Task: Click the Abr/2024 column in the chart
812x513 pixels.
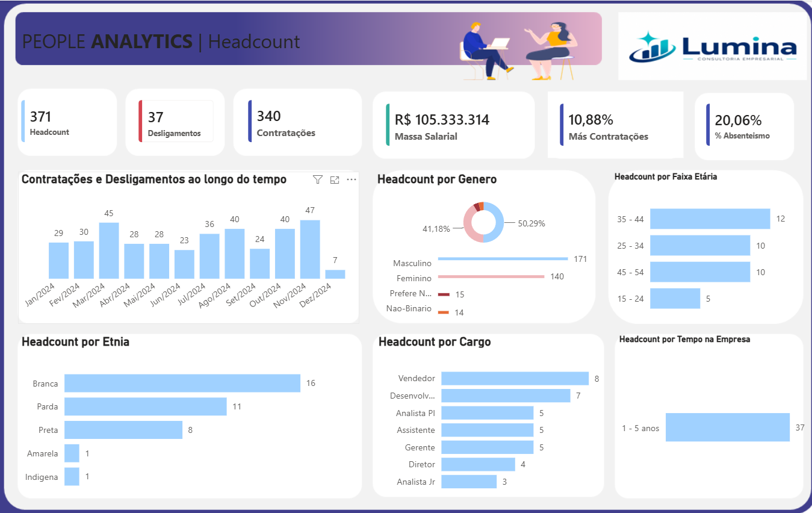Action: 134,261
